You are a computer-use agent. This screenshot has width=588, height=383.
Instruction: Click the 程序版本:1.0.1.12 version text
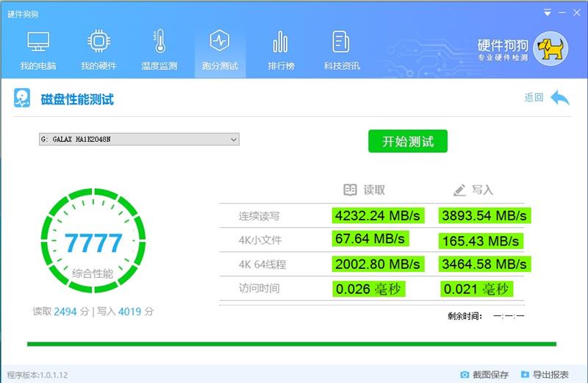click(37, 375)
